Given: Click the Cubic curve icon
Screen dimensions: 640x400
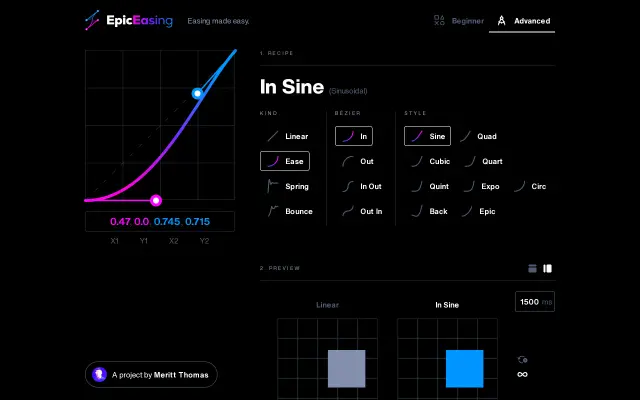Looking at the screenshot, I should pyautogui.click(x=417, y=161).
